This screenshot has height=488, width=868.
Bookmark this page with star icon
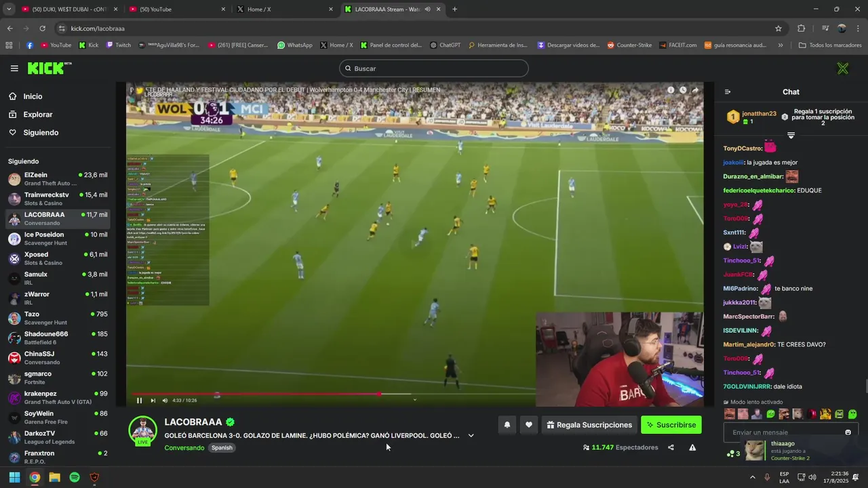click(778, 28)
